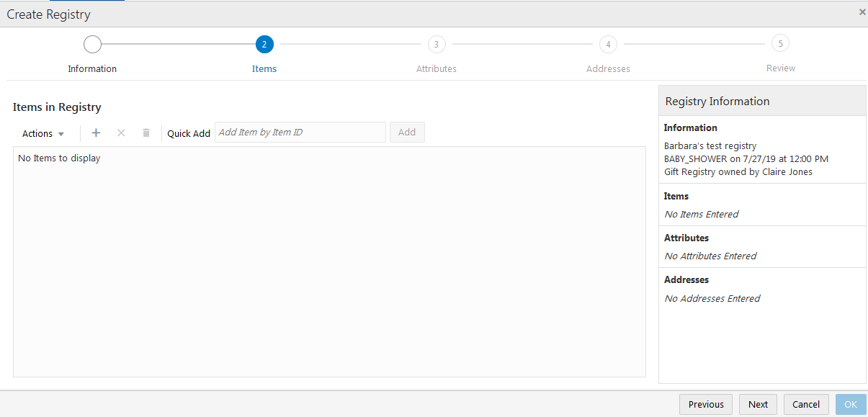Click "Barbara's test registry" text
Image resolution: width=868 pixels, height=417 pixels.
point(710,146)
